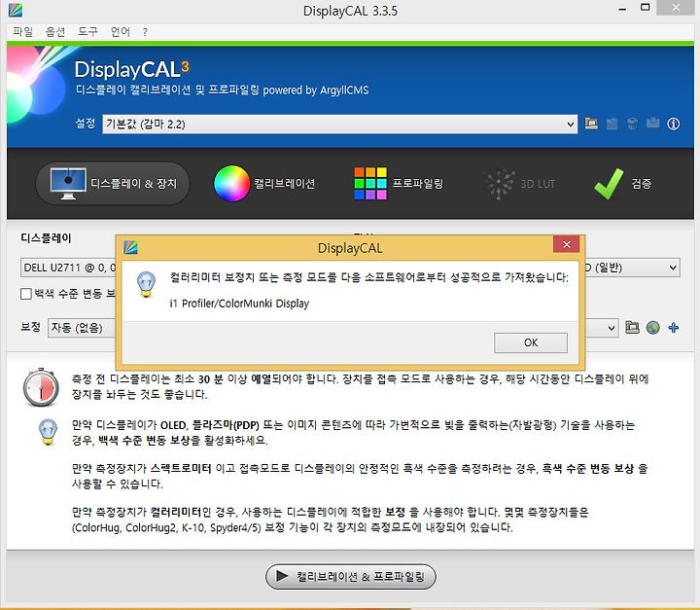Expand the 설정 preset dropdown
This screenshot has width=700, height=610.
click(x=339, y=125)
